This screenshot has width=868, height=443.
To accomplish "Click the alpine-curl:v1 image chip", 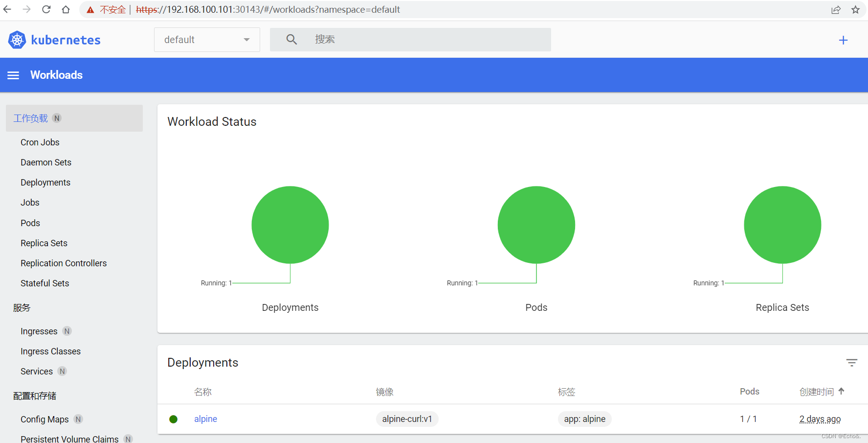I will coord(407,419).
